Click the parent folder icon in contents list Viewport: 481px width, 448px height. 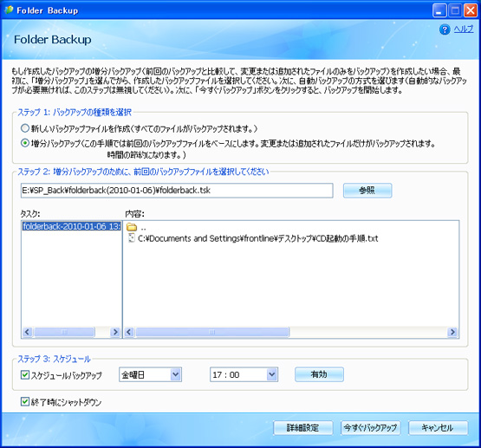click(132, 227)
